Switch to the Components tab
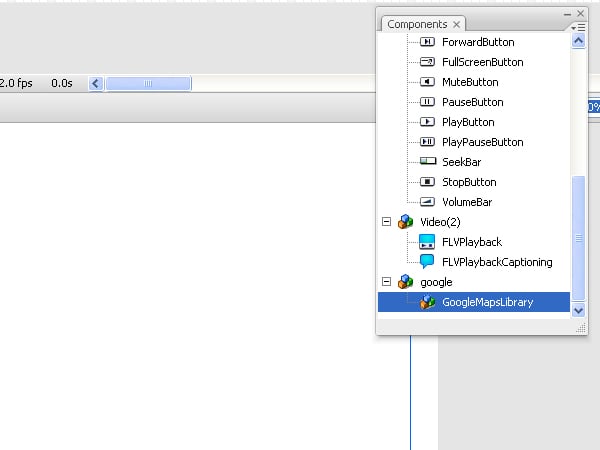 pos(417,24)
